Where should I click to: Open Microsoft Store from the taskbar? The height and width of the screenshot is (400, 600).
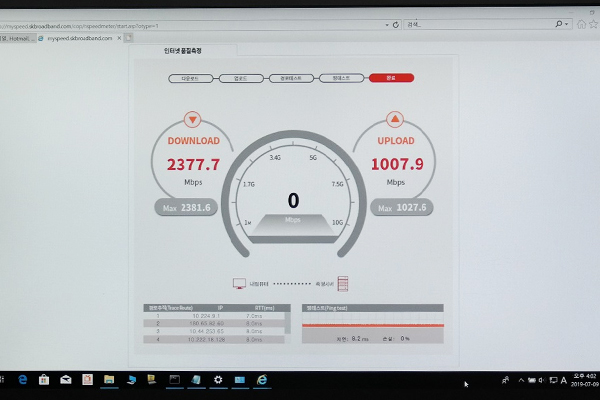click(x=44, y=380)
